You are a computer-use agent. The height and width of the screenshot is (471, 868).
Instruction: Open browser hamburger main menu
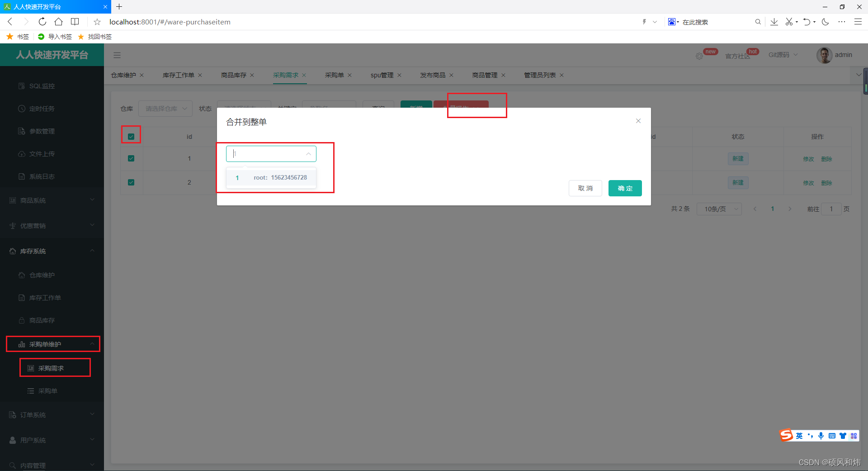pyautogui.click(x=858, y=22)
